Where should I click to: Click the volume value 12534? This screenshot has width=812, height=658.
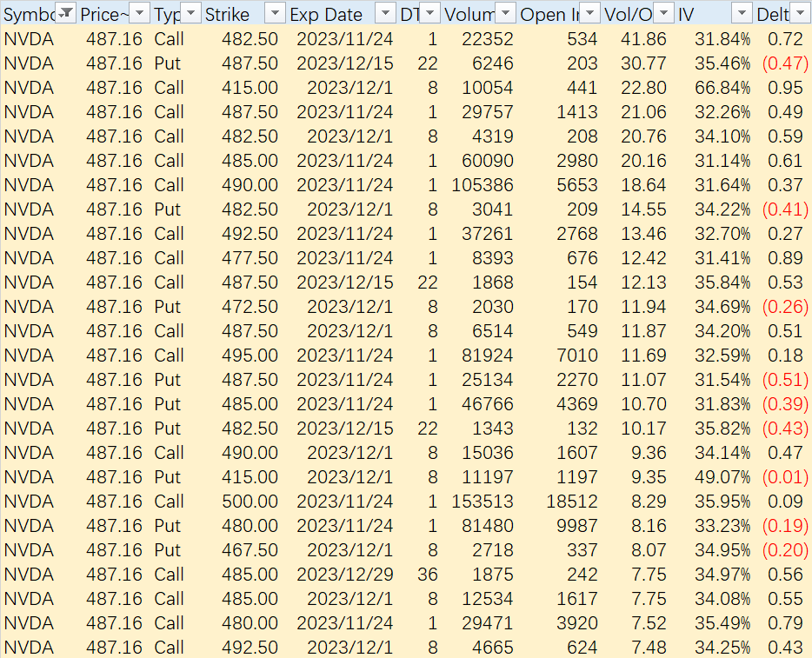pos(488,599)
